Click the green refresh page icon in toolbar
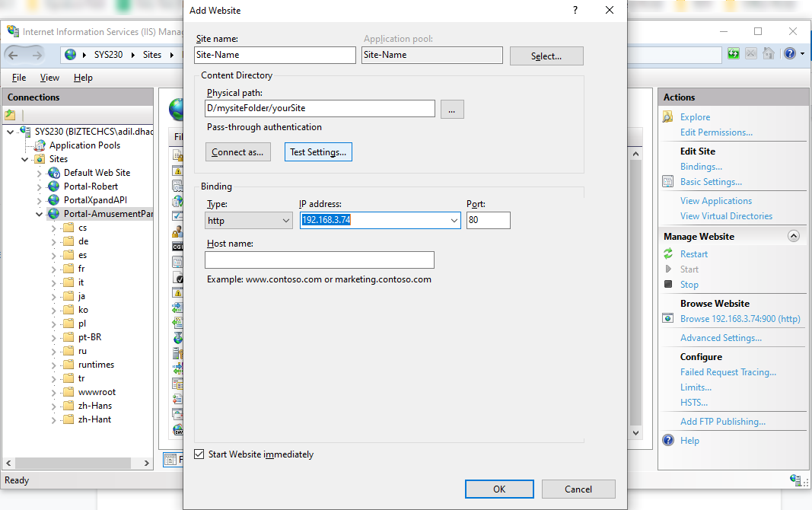 coord(734,54)
